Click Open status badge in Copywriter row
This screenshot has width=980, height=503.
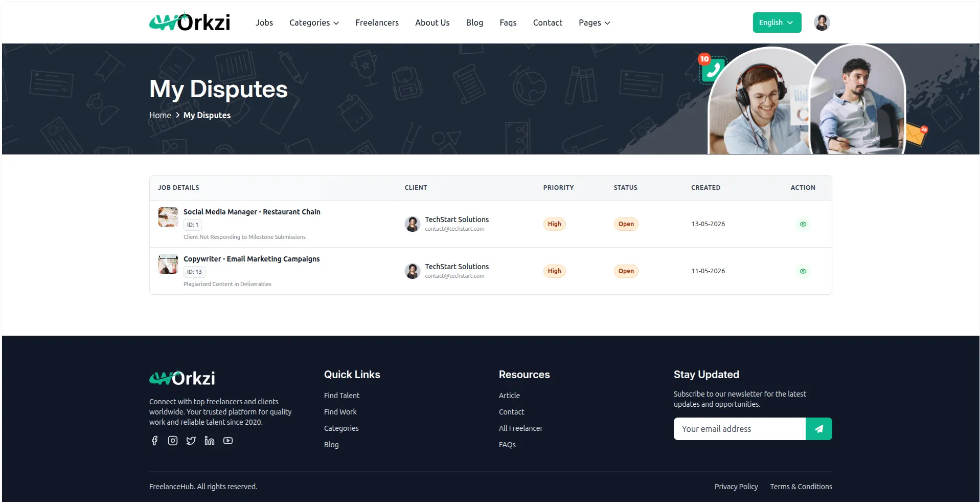[x=626, y=271]
